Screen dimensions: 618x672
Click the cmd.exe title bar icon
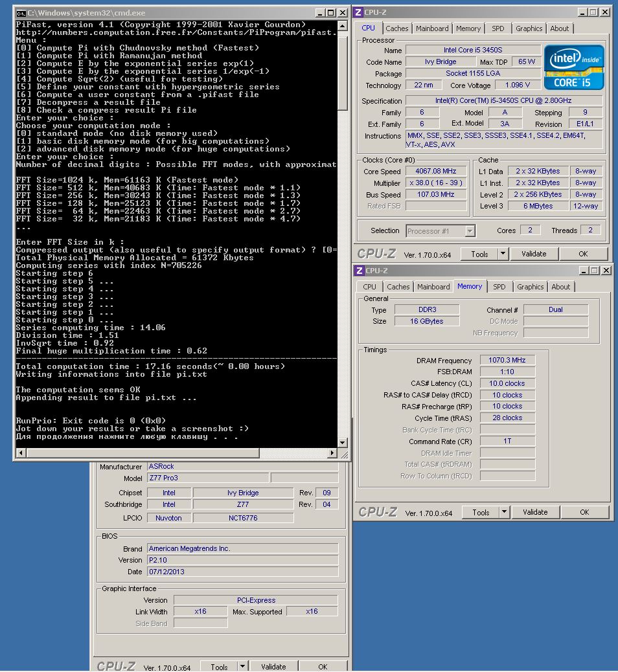coord(21,13)
